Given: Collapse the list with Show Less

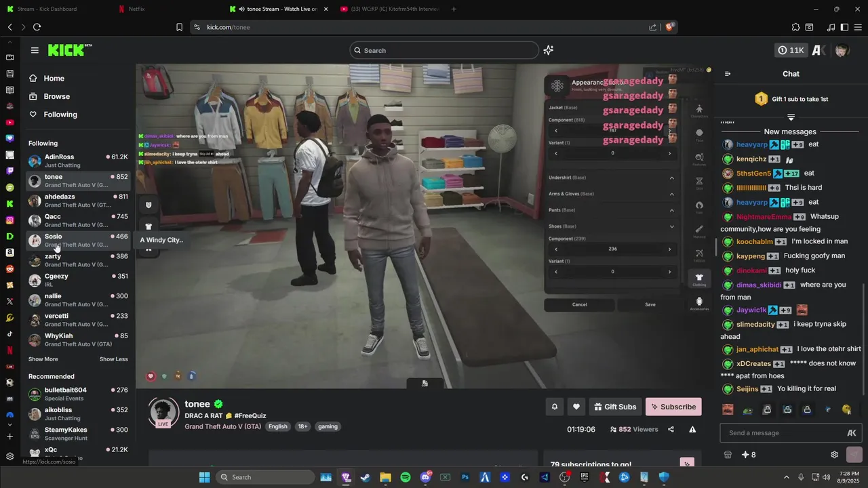Looking at the screenshot, I should pyautogui.click(x=113, y=359).
